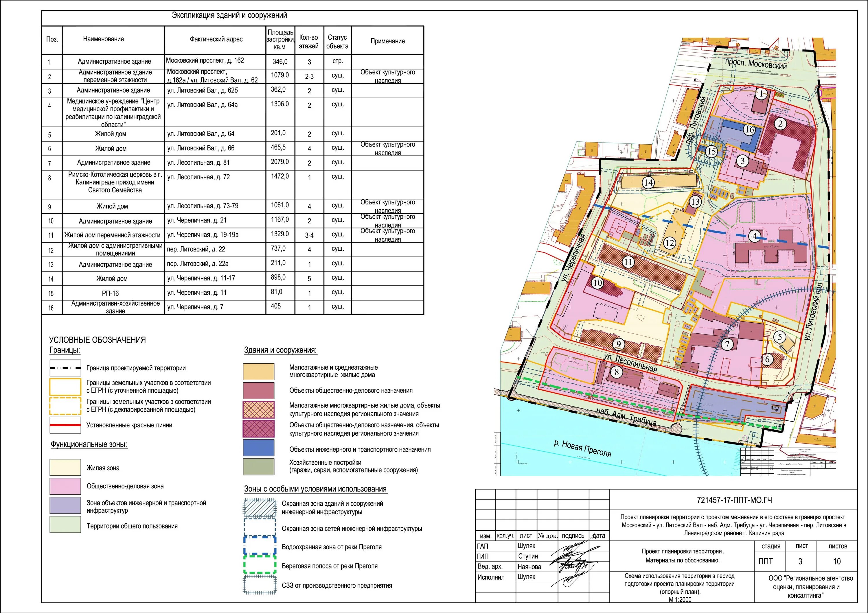Click blue water protection zone legend symbol
The image size is (868, 613).
pyautogui.click(x=260, y=546)
